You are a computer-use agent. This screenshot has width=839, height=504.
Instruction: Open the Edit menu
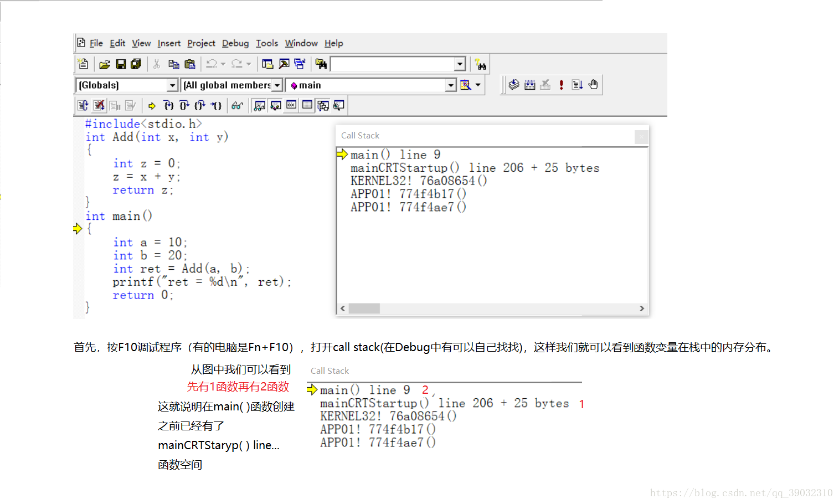pos(117,43)
